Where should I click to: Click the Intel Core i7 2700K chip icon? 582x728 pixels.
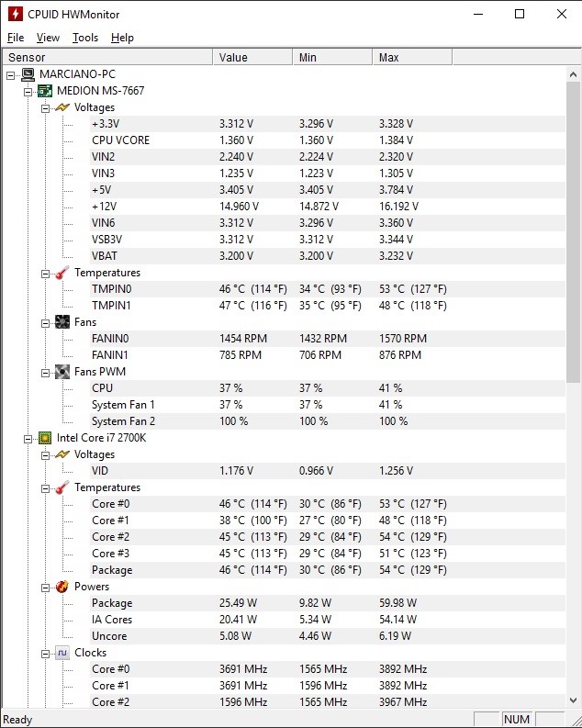[45, 438]
